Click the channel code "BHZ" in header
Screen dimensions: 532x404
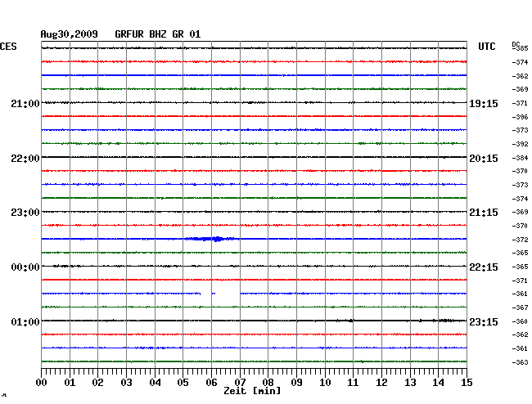pos(158,34)
